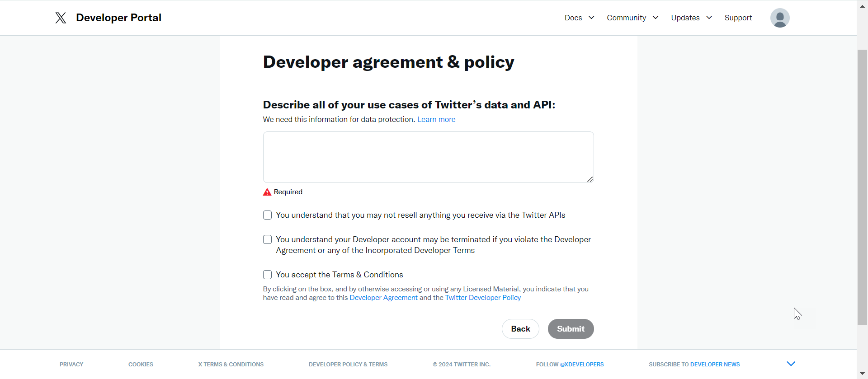The width and height of the screenshot is (868, 379).
Task: Open the Twitter Developer Policy link
Action: [483, 298]
